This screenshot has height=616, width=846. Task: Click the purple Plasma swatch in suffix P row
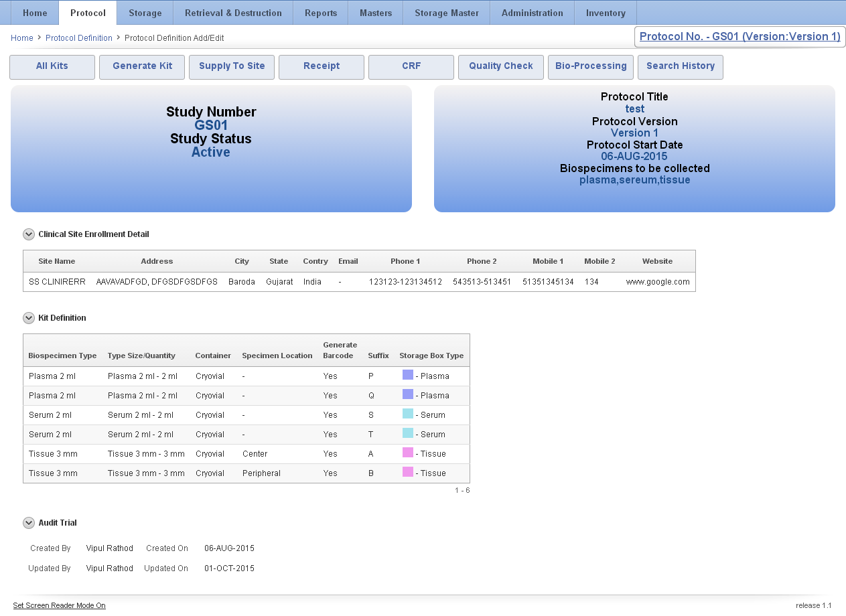click(x=408, y=376)
